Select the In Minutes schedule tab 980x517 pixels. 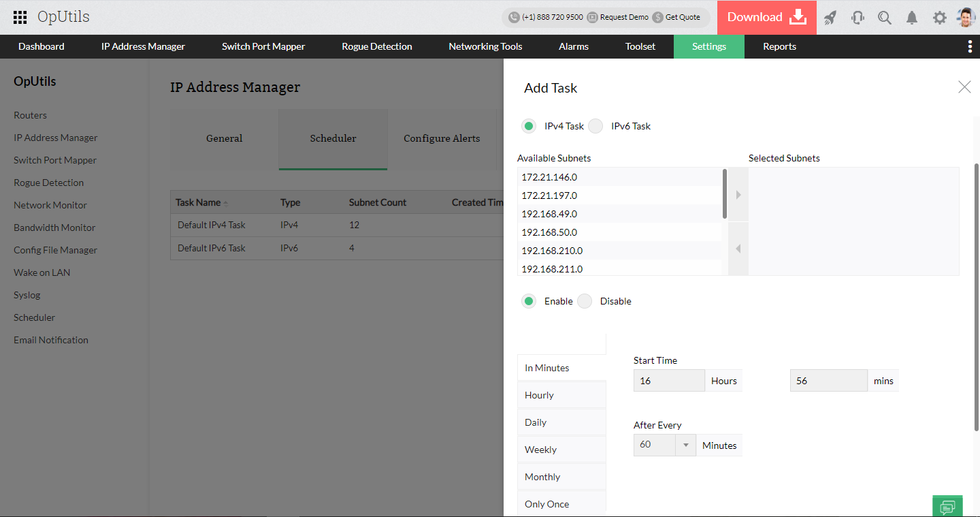point(561,368)
